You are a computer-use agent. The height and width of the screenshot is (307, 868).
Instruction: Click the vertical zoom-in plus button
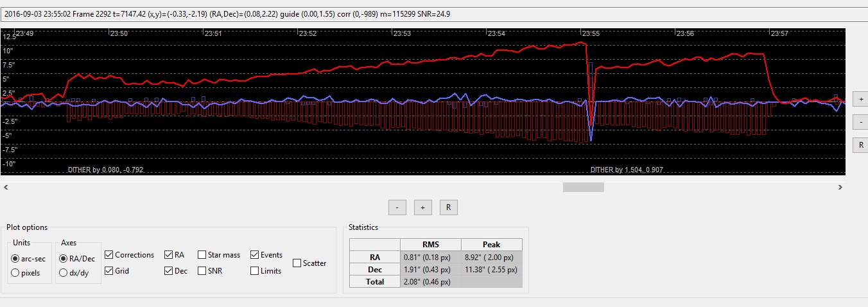click(860, 99)
